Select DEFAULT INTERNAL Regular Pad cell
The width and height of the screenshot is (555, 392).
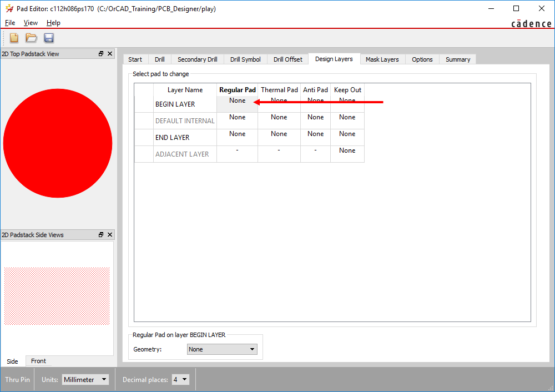pyautogui.click(x=237, y=120)
